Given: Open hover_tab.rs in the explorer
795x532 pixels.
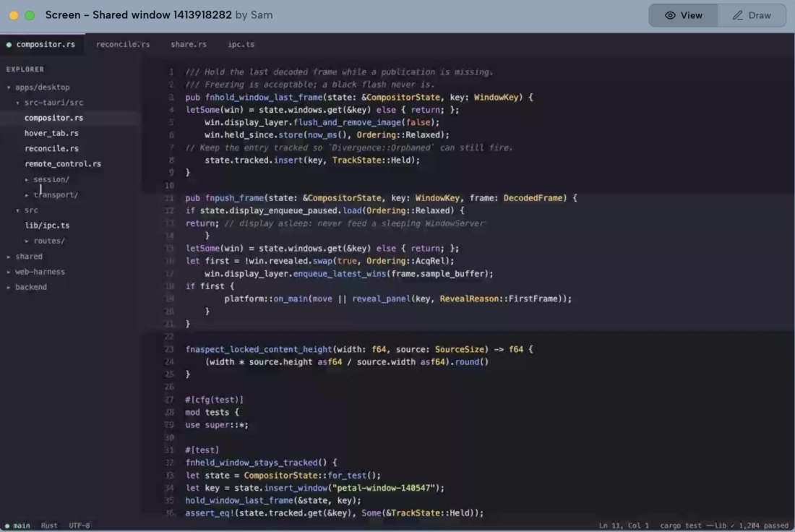Looking at the screenshot, I should [x=51, y=134].
